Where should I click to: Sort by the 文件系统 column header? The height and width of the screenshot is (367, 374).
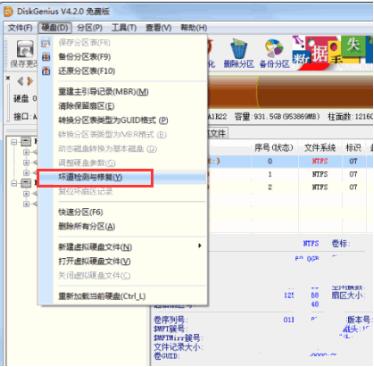[x=320, y=147]
